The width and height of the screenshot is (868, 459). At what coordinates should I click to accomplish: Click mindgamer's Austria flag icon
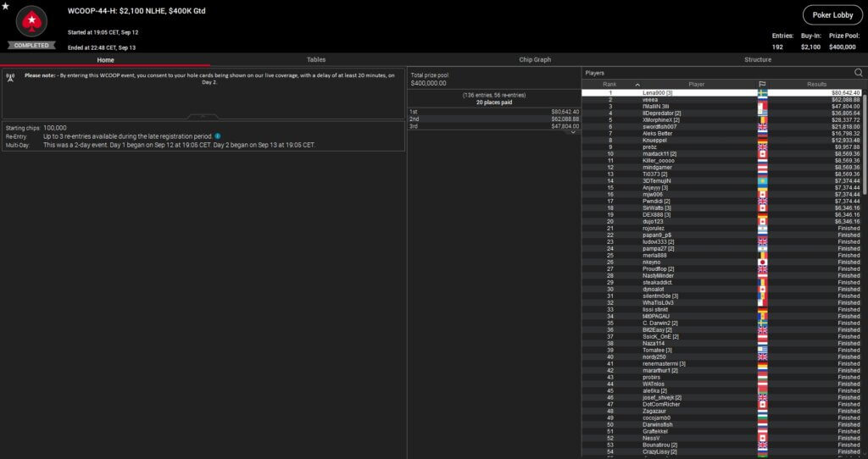pos(762,168)
